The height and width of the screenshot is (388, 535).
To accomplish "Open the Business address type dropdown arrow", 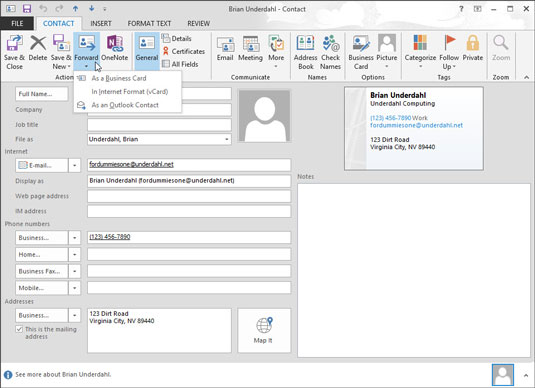I will (74, 315).
